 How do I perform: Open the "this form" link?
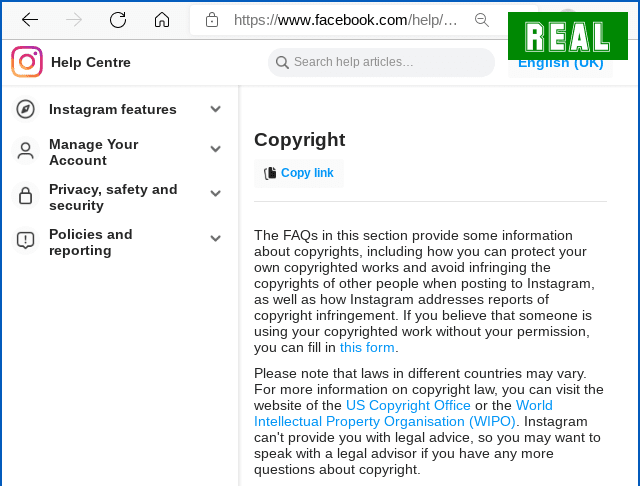(367, 347)
